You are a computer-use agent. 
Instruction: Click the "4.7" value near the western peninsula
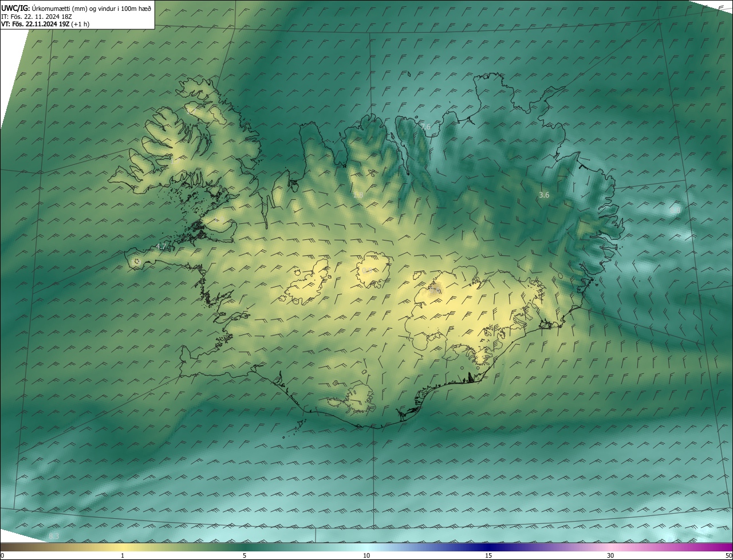[161, 247]
